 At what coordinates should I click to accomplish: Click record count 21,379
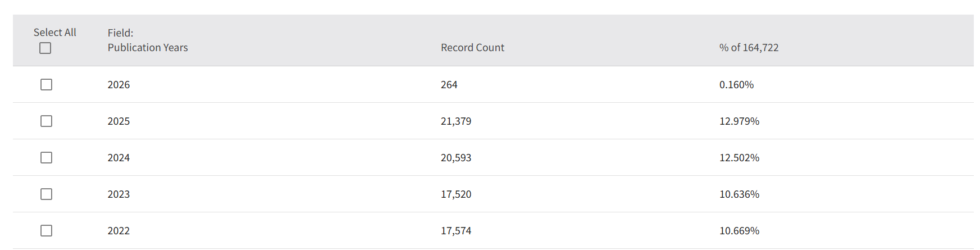coord(456,121)
